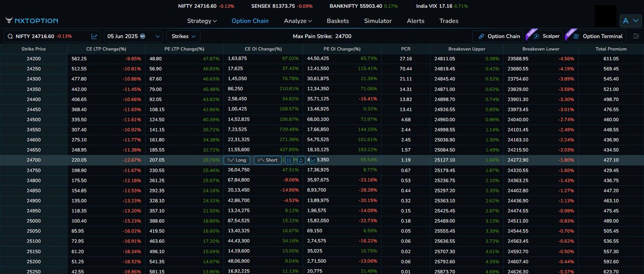Click PE LTP value 124.50
The height and width of the screenshot is (274, 644).
click(x=157, y=119)
